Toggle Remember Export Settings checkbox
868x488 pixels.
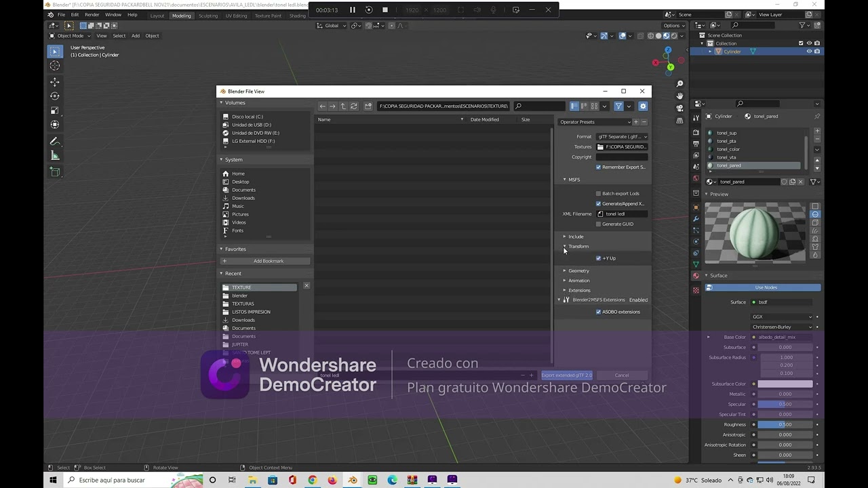point(599,167)
